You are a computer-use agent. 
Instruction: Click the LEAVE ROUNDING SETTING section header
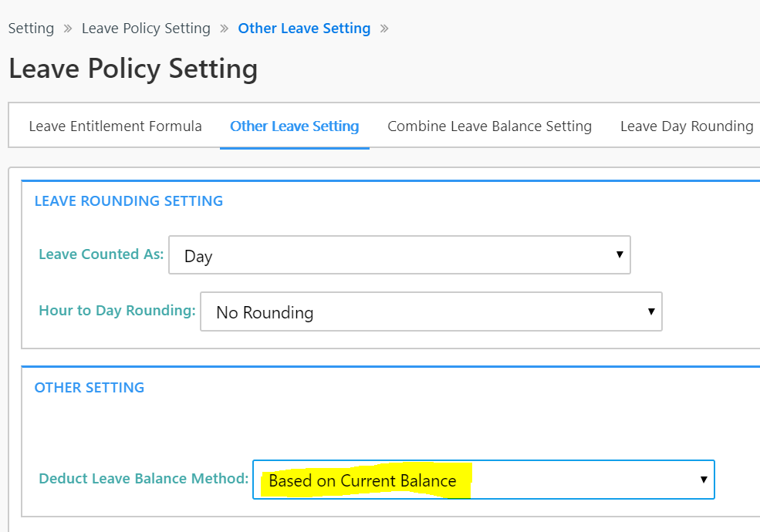(x=129, y=201)
